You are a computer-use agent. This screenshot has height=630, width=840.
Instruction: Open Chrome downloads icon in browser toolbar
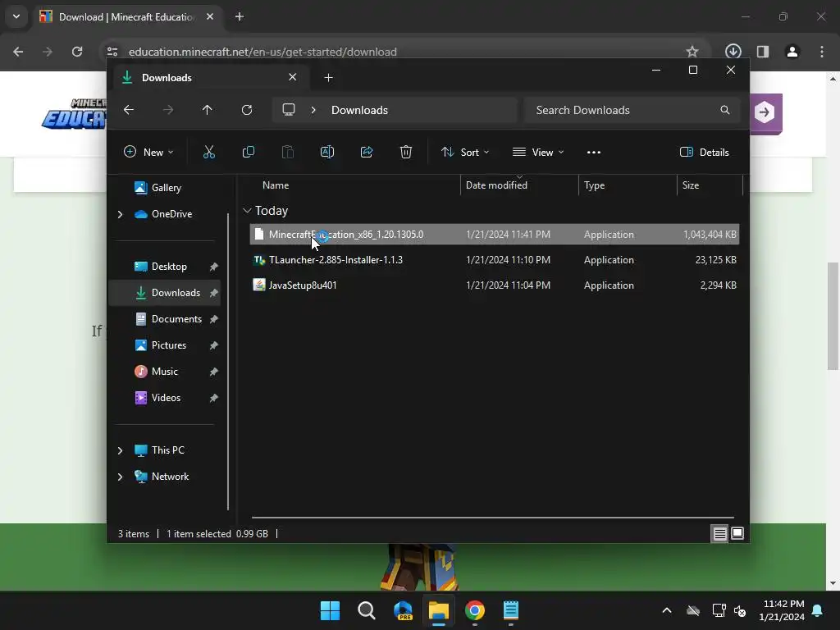(733, 52)
